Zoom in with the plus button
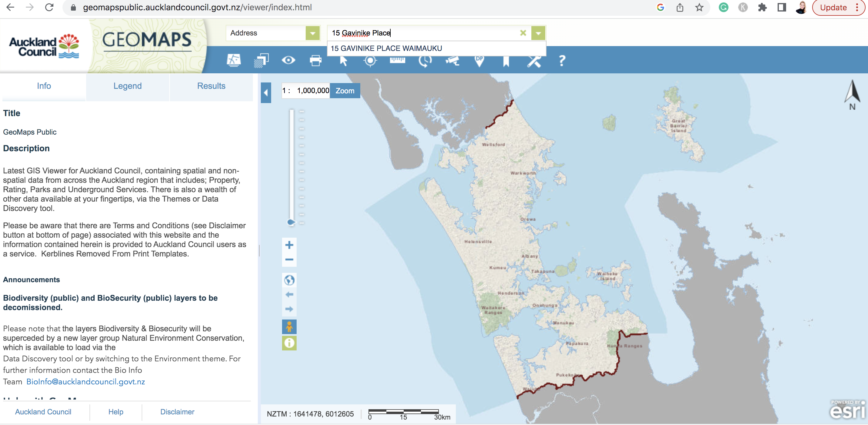Viewport: 868px width, 425px height. (289, 245)
